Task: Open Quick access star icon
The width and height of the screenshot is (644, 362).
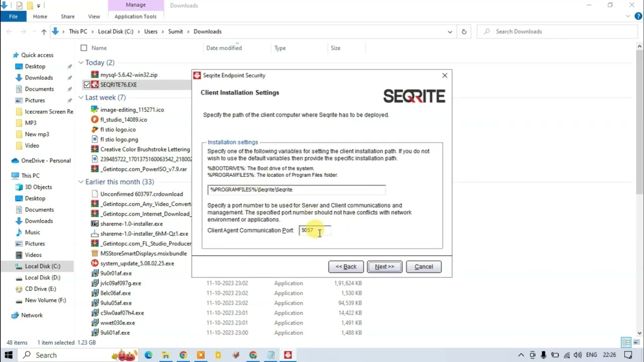Action: [x=16, y=55]
